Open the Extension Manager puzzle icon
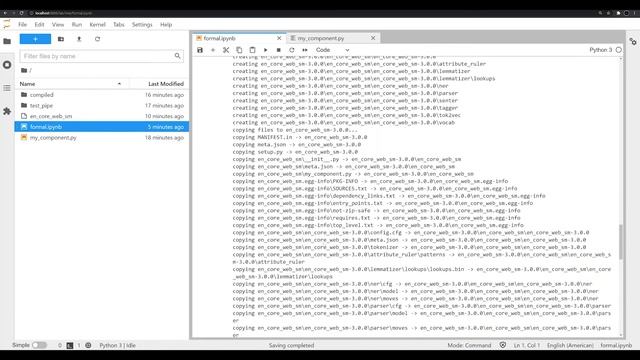 point(7,111)
